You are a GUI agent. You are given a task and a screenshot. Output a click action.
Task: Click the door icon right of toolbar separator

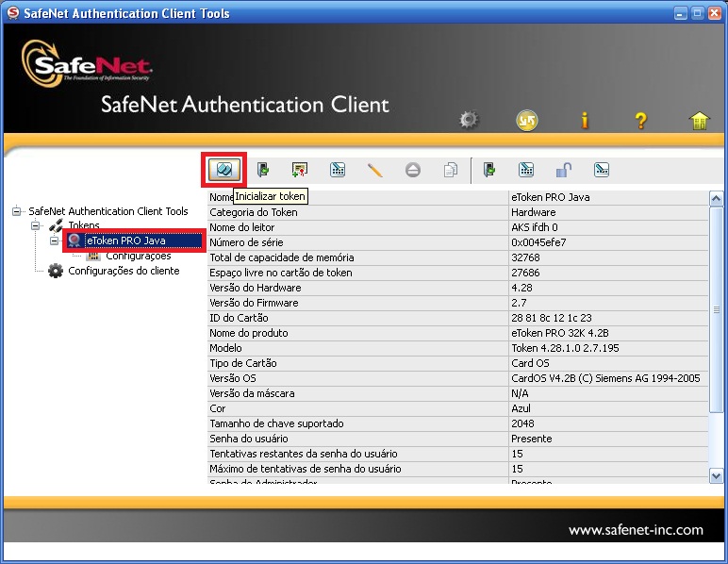pos(488,170)
